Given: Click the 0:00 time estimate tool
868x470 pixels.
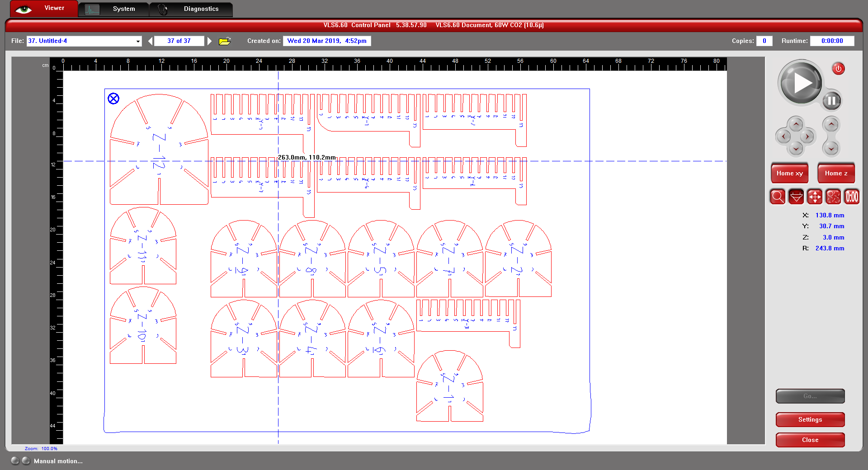Looking at the screenshot, I should [x=852, y=197].
